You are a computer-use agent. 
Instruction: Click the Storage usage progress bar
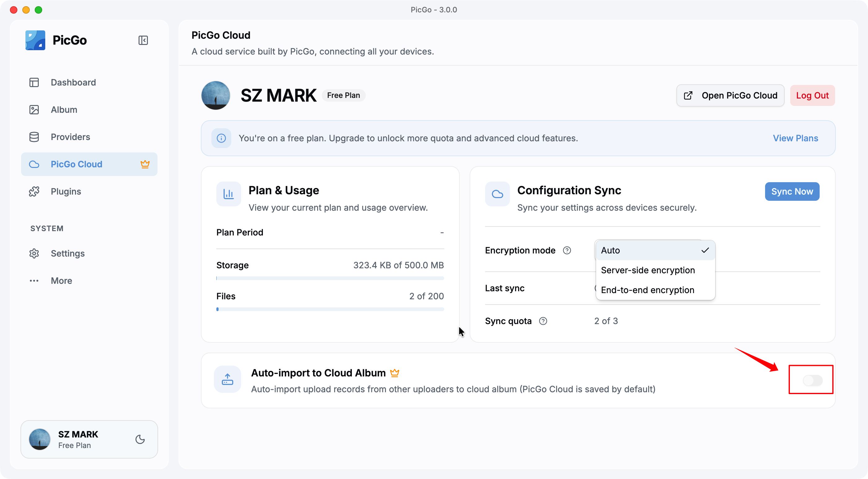(330, 278)
